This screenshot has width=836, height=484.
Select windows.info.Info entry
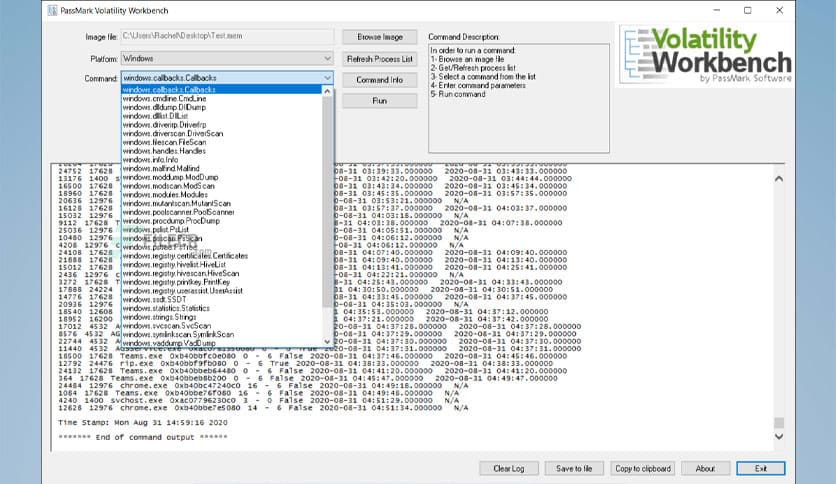pos(221,159)
